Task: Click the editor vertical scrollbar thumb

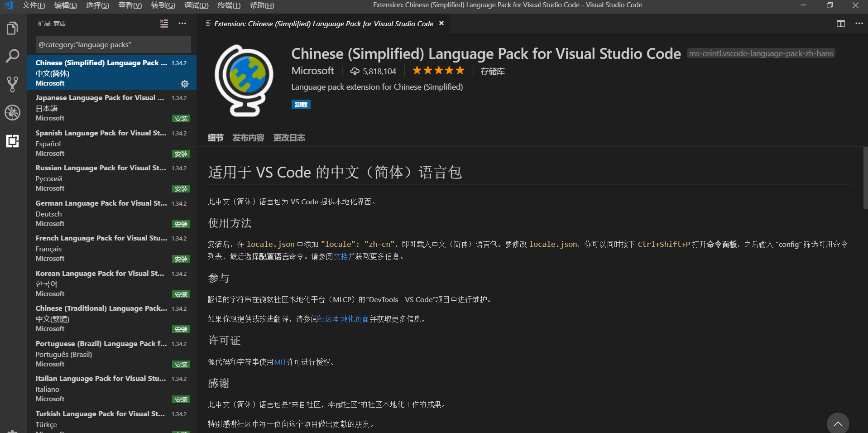Action: tap(865, 178)
